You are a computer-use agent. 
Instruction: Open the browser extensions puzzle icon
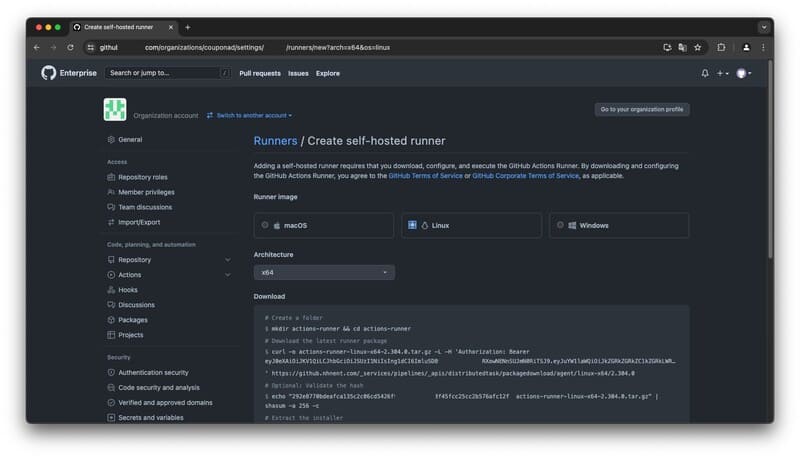[721, 47]
